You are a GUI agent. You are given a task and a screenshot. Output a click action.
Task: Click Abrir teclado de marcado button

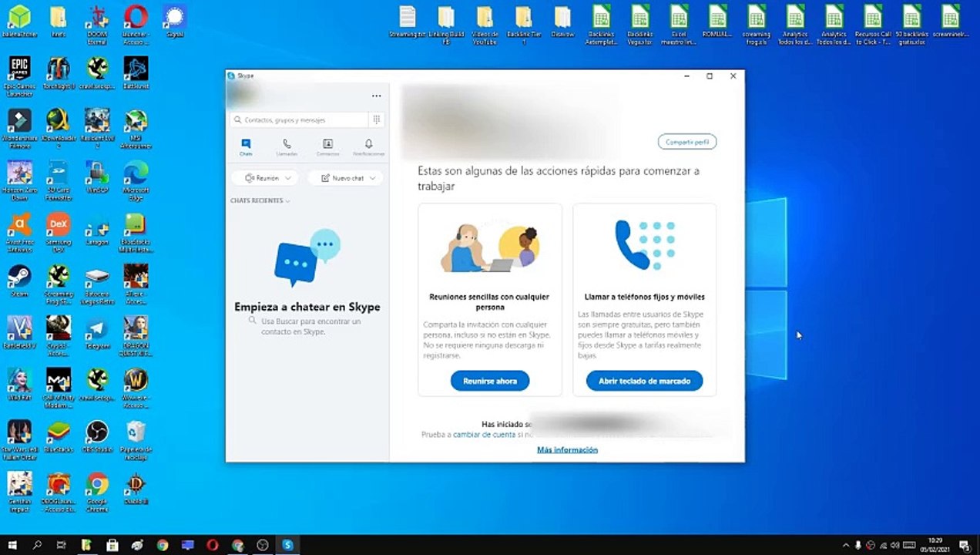pyautogui.click(x=645, y=381)
